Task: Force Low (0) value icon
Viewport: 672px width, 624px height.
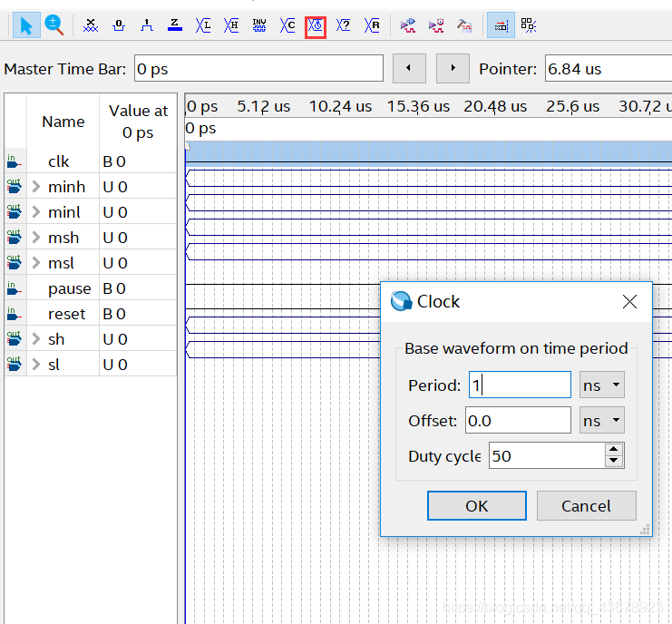Action: click(x=119, y=25)
